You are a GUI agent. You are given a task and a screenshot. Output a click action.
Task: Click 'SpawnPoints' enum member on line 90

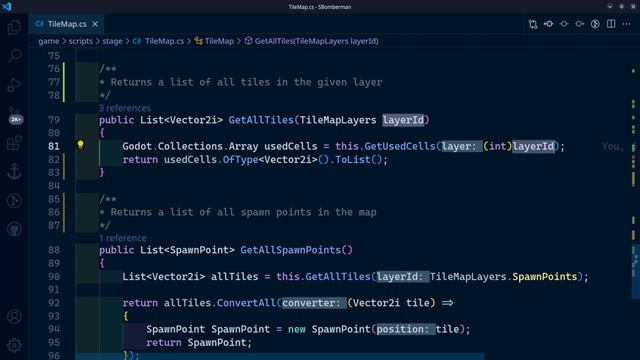pos(544,277)
